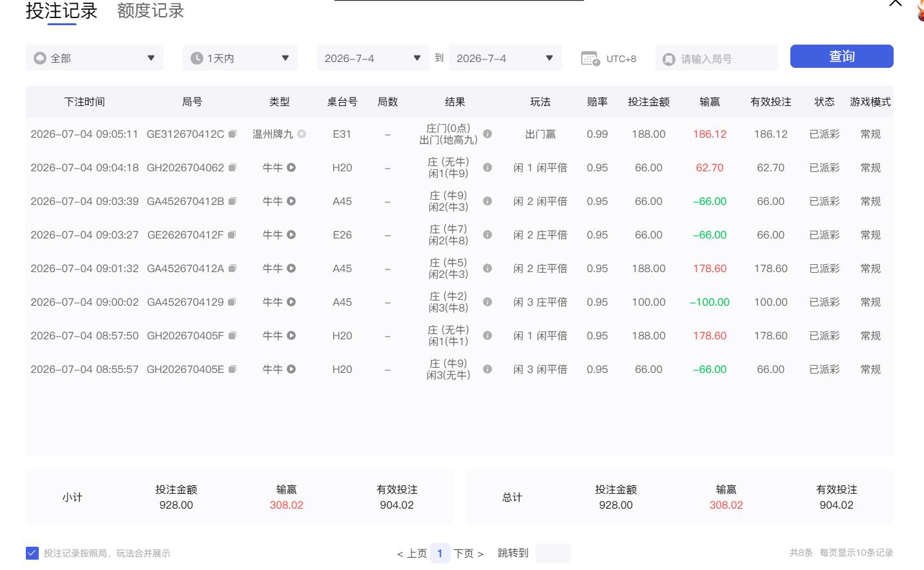Switch to 额度记录 tab

pos(150,11)
